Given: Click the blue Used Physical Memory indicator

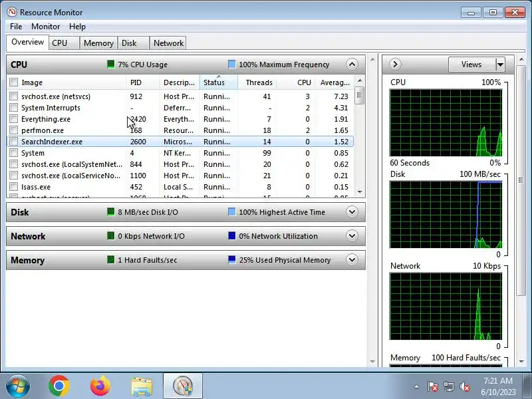Looking at the screenshot, I should pyautogui.click(x=231, y=260).
